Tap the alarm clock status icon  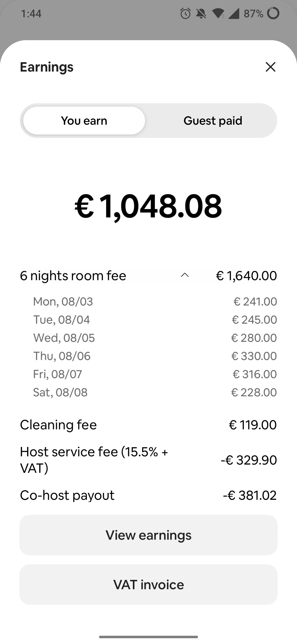[185, 13]
